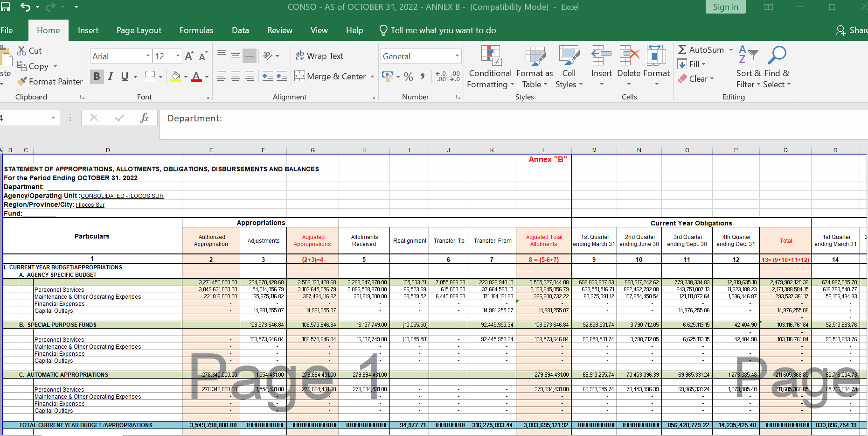
Task: Decrease font size with smaller A icon
Action: point(203,56)
